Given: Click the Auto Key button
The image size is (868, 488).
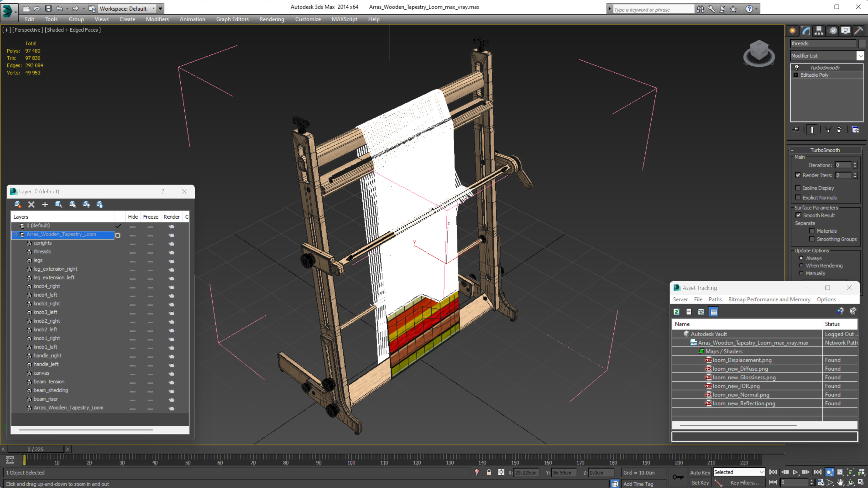Looking at the screenshot, I should click(700, 472).
